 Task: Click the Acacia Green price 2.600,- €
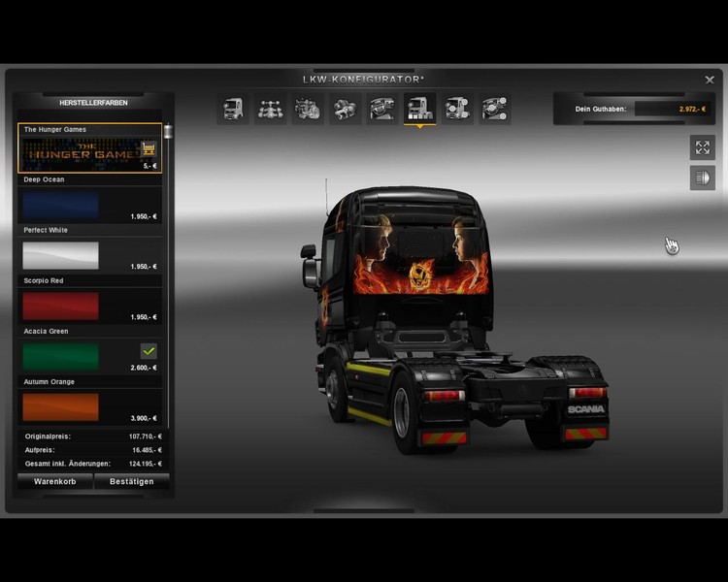(x=144, y=368)
